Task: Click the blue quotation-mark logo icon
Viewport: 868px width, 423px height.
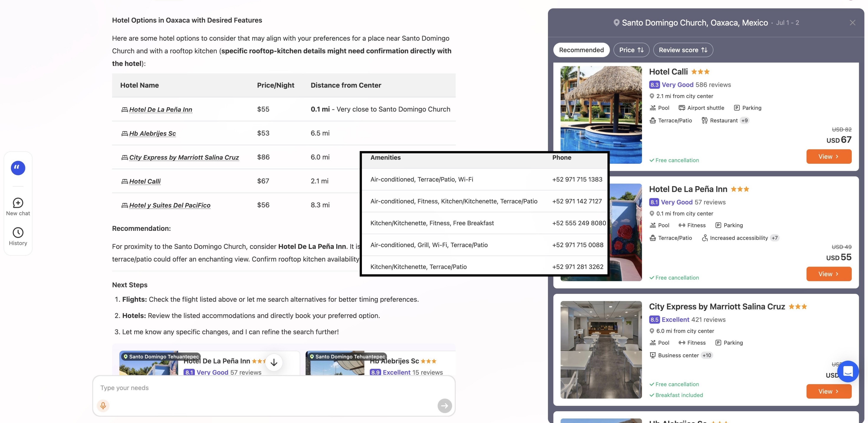Action: tap(18, 168)
